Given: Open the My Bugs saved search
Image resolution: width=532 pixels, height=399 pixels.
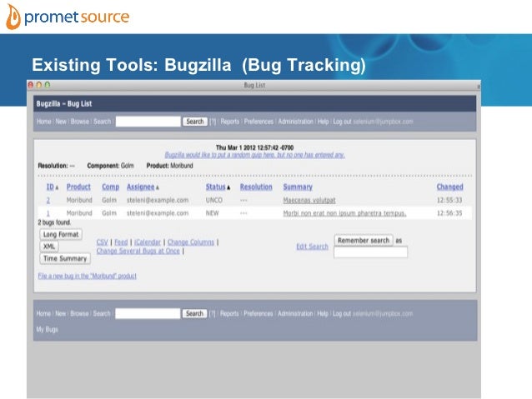Looking at the screenshot, I should [48, 330].
